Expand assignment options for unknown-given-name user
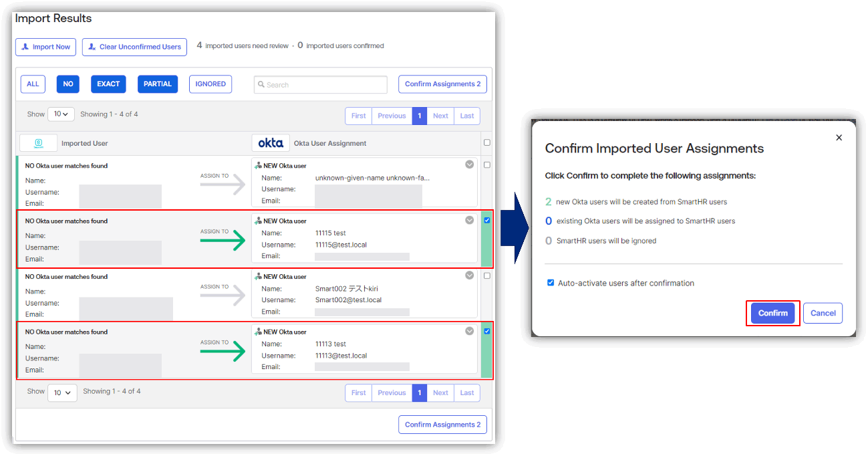This screenshot has width=868, height=456. 469,164
